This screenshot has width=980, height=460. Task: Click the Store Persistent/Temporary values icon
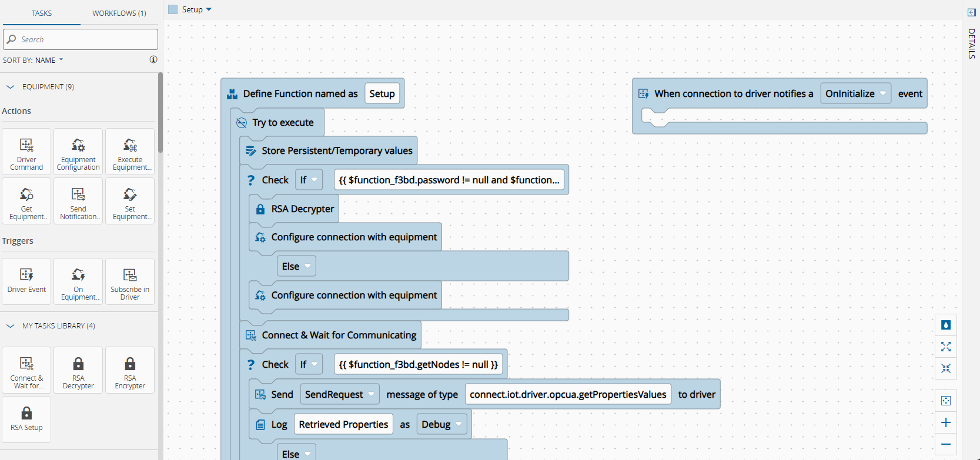pyautogui.click(x=251, y=151)
